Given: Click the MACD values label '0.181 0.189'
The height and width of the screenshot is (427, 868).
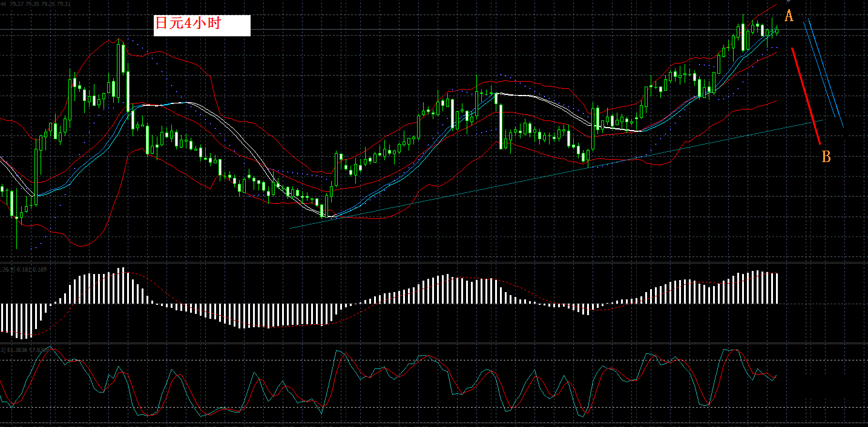Looking at the screenshot, I should [30, 269].
